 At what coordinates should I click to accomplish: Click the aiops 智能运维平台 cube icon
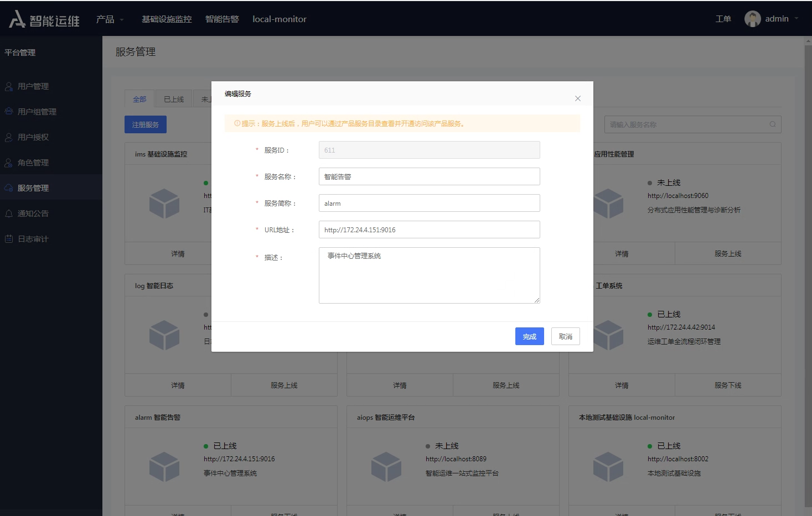click(386, 467)
